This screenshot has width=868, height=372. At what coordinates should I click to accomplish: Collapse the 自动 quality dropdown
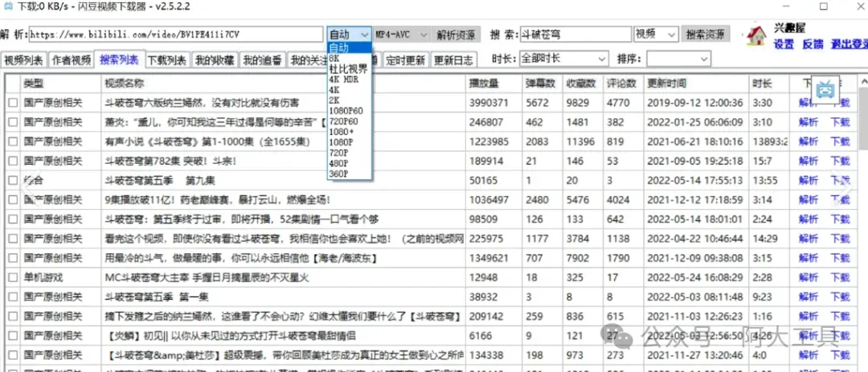(x=365, y=35)
